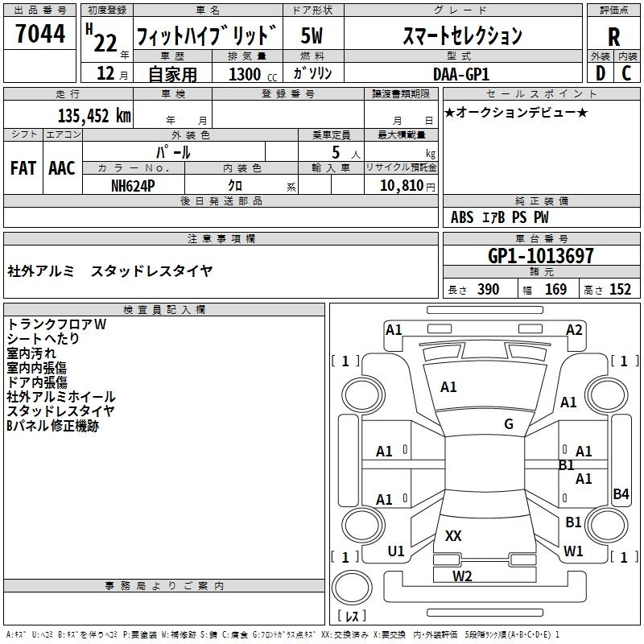Select the G windshield mark on the diagram

(509, 424)
